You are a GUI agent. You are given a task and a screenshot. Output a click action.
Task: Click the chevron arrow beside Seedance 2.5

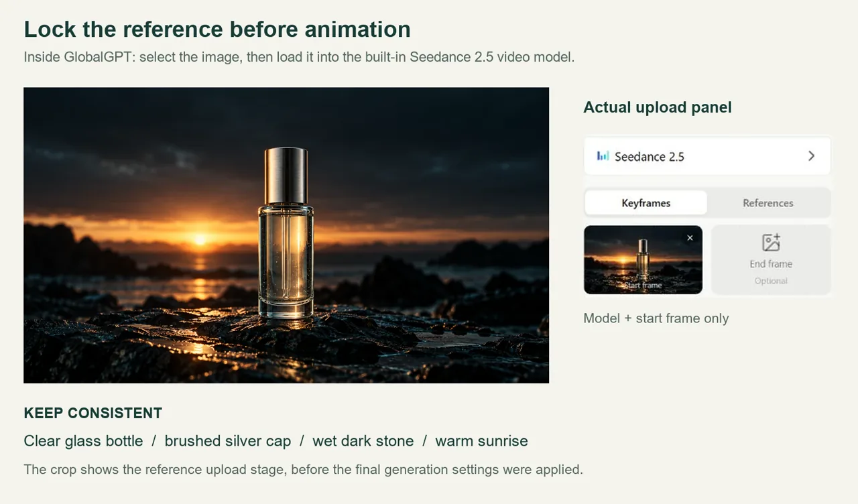tap(811, 156)
